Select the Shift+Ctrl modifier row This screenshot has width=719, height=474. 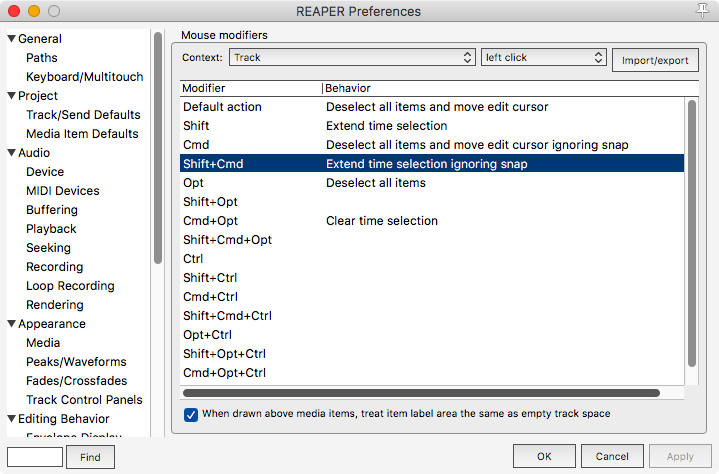pos(432,278)
